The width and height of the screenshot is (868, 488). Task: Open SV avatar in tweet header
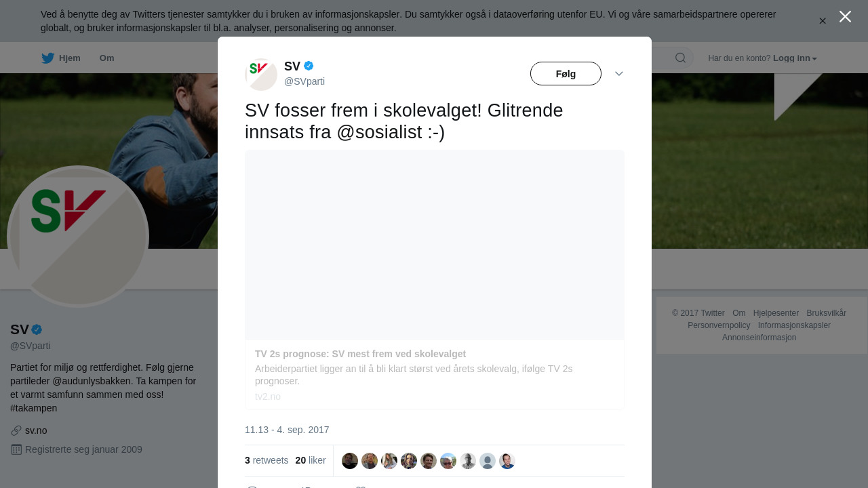(261, 74)
